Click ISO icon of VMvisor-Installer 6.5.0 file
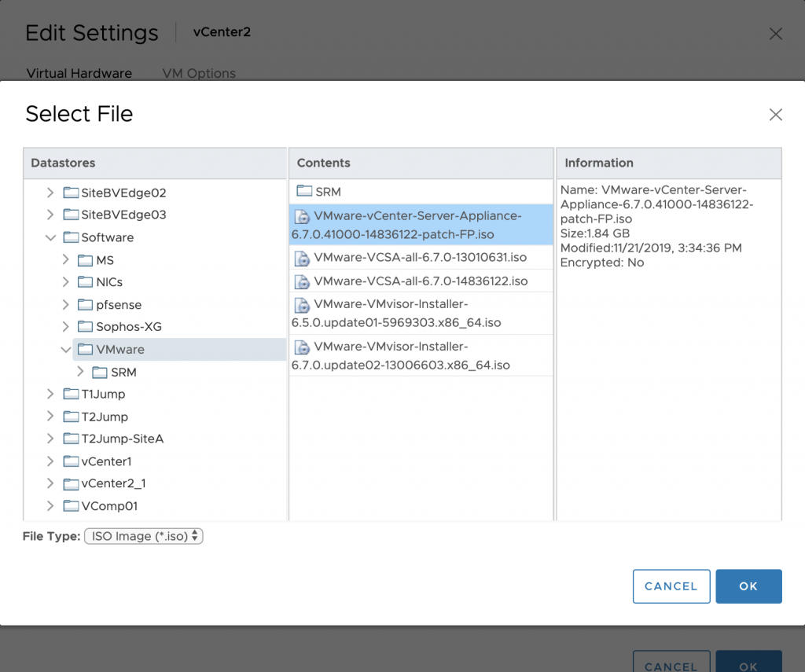 302,305
